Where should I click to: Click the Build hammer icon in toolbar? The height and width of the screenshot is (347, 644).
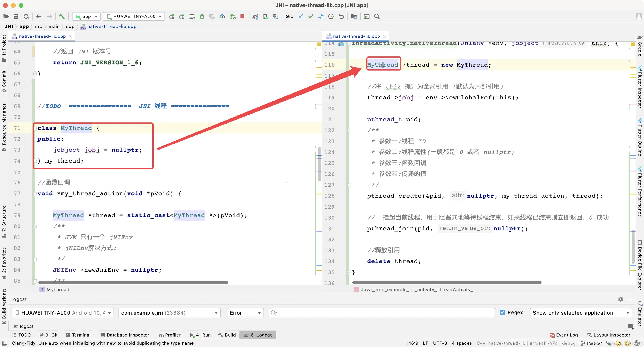tap(62, 16)
